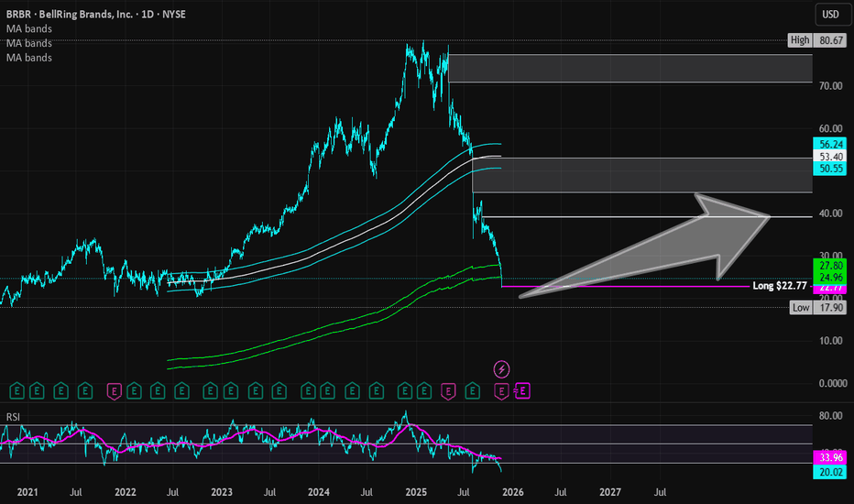Click 10.00 on the price axis
The height and width of the screenshot is (504, 854).
click(x=830, y=341)
